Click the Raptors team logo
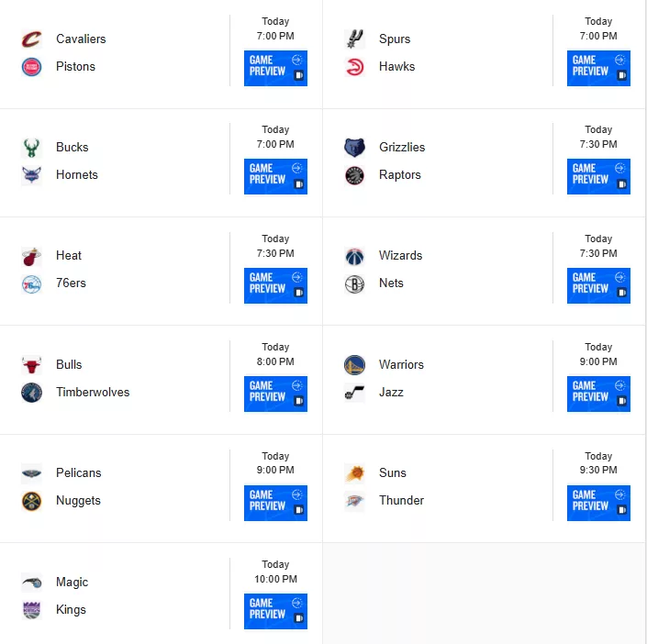 point(354,175)
